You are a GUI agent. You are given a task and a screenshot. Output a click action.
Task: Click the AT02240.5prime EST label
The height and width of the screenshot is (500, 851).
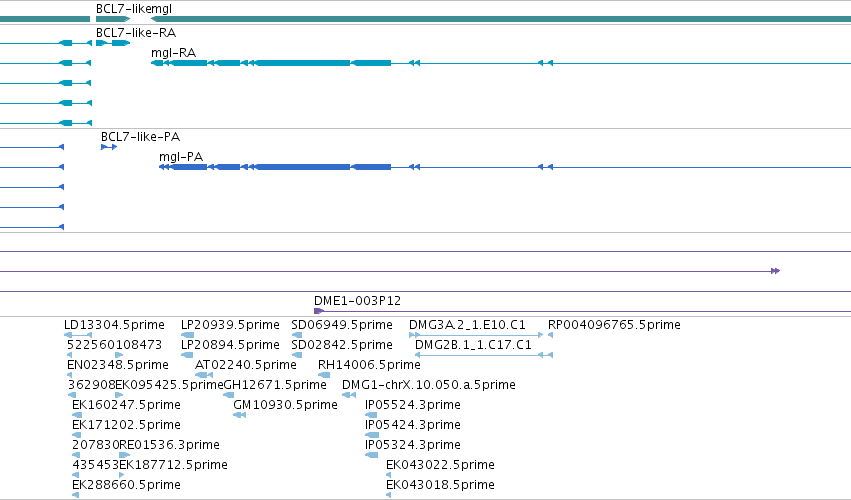click(246, 365)
